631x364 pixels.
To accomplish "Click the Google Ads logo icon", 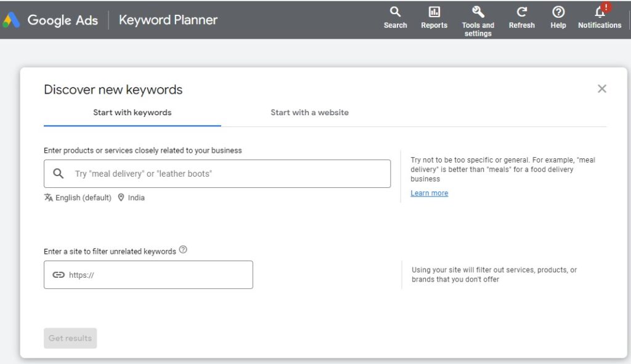I will pyautogui.click(x=11, y=20).
